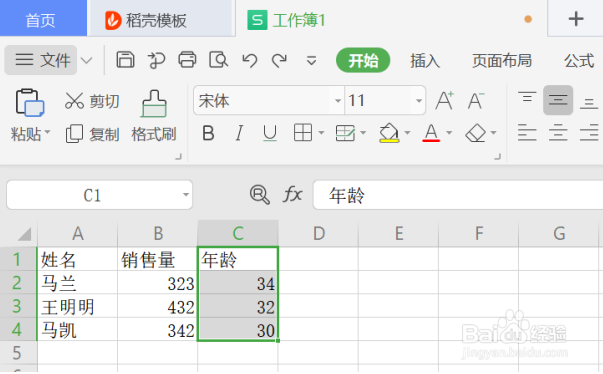Viewport: 603px width, 374px height.
Task: Select cell containing 马凯
Action: [x=77, y=330]
